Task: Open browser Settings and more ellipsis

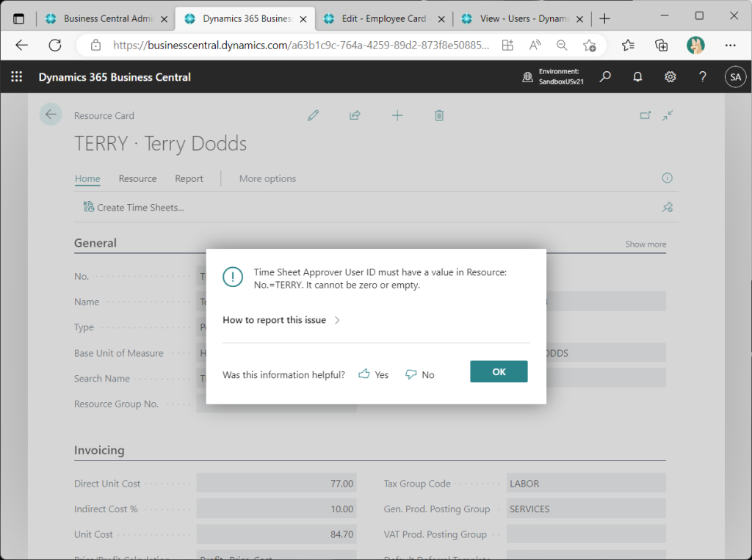Action: coord(730,45)
